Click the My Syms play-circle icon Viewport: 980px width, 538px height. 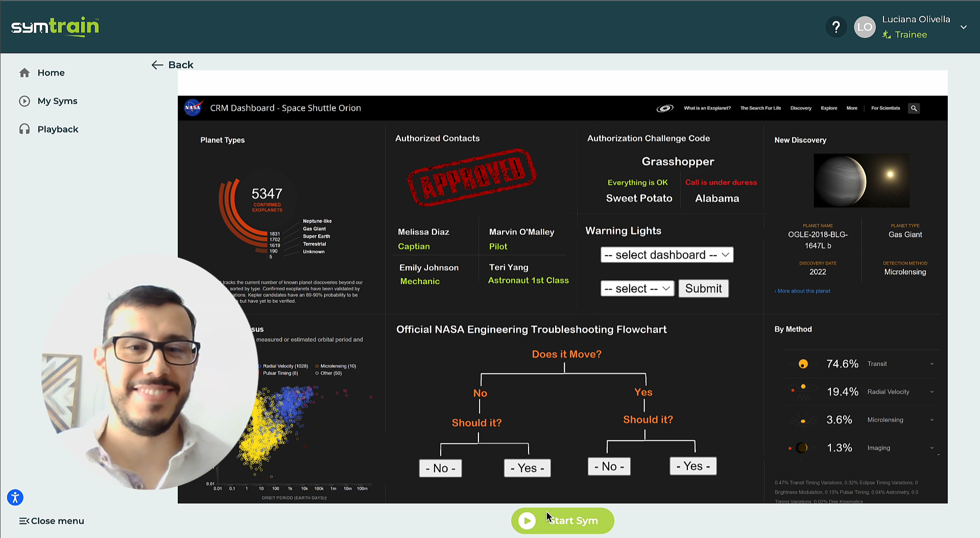[x=25, y=101]
